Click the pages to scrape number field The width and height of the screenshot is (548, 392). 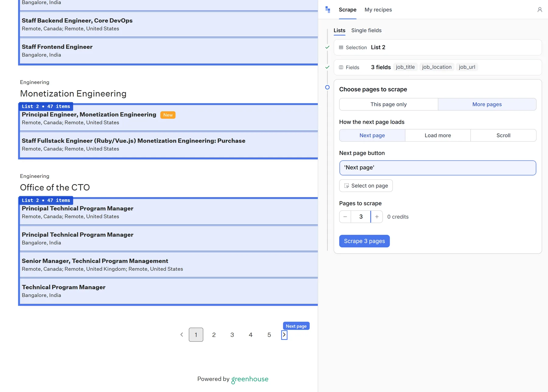pyautogui.click(x=361, y=217)
